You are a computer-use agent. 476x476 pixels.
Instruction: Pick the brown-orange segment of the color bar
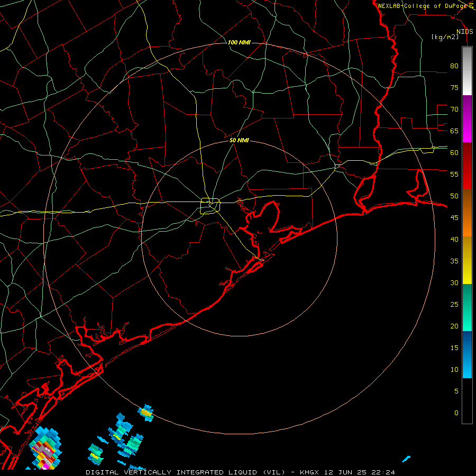(x=467, y=213)
